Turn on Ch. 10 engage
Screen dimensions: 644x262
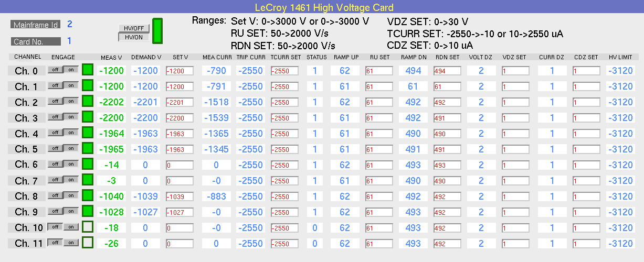pyautogui.click(x=71, y=227)
